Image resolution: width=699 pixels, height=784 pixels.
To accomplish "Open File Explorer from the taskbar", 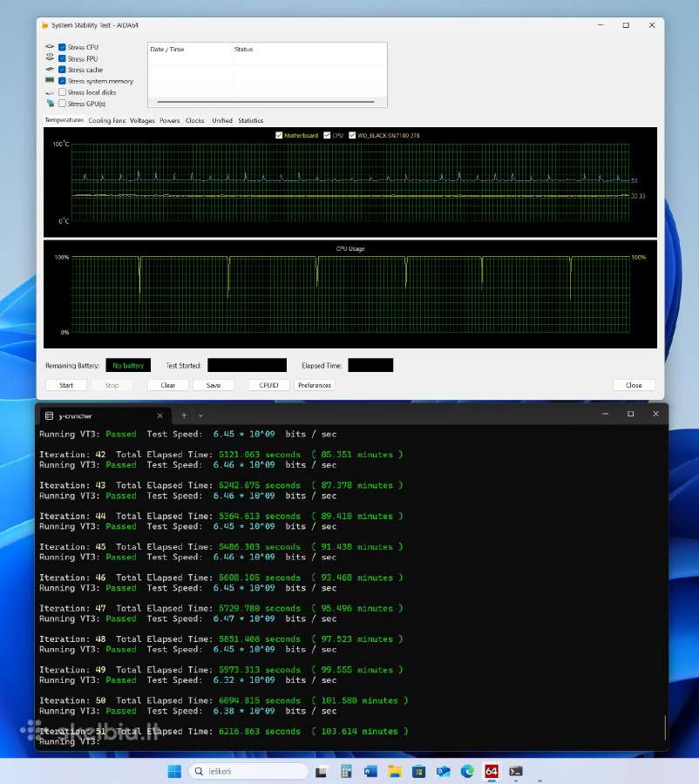I will pos(394,772).
